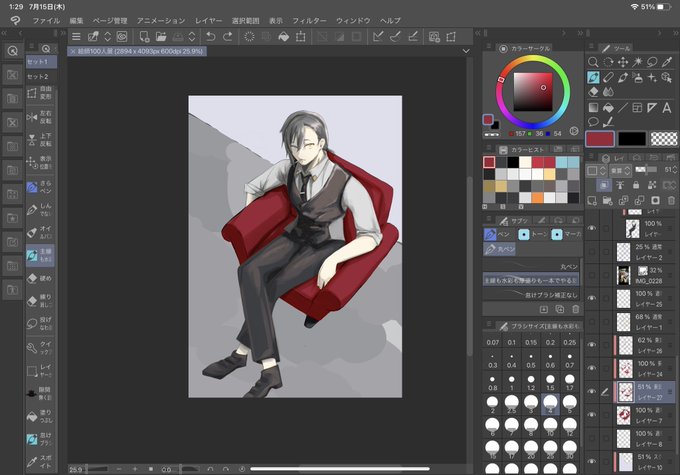Image resolution: width=680 pixels, height=475 pixels.
Task: Click the Fill icon in command bar
Action: [x=284, y=37]
